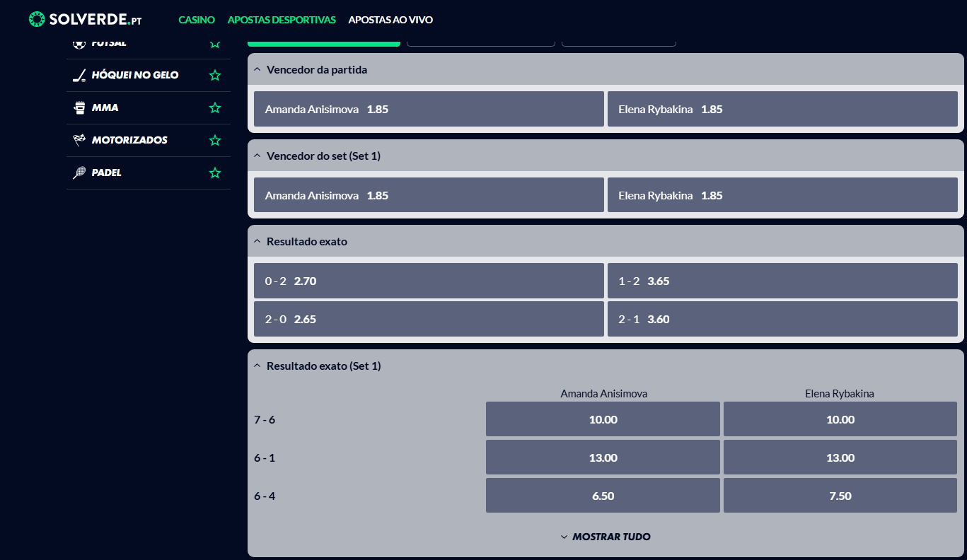Mark Padel as favorite star

(x=215, y=173)
